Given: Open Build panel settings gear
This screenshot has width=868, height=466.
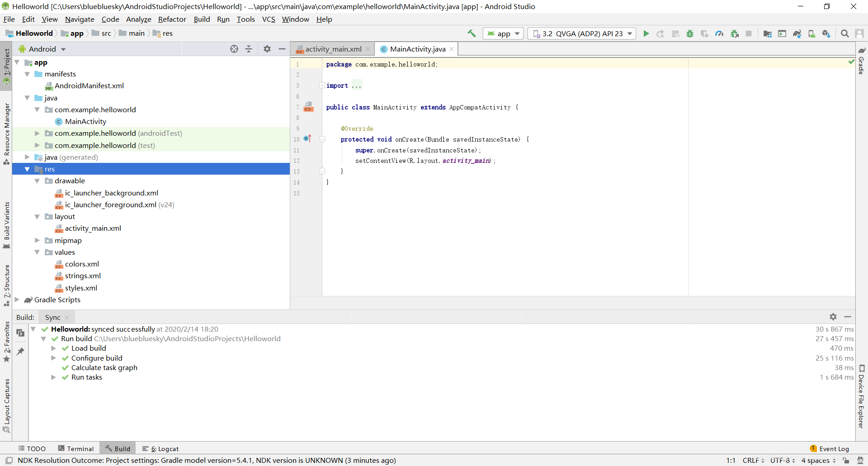Looking at the screenshot, I should click(833, 317).
